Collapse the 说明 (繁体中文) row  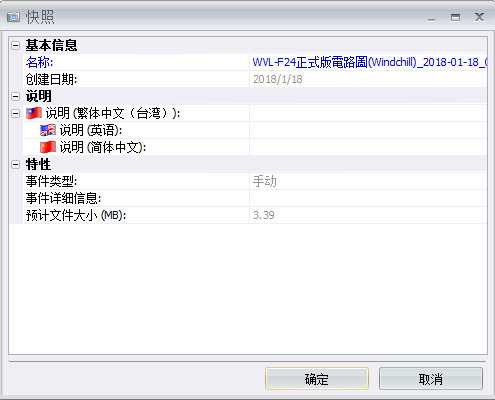pyautogui.click(x=15, y=113)
